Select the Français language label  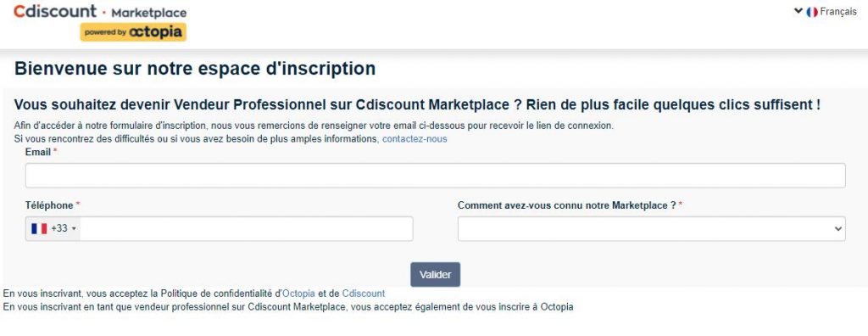pyautogui.click(x=838, y=12)
